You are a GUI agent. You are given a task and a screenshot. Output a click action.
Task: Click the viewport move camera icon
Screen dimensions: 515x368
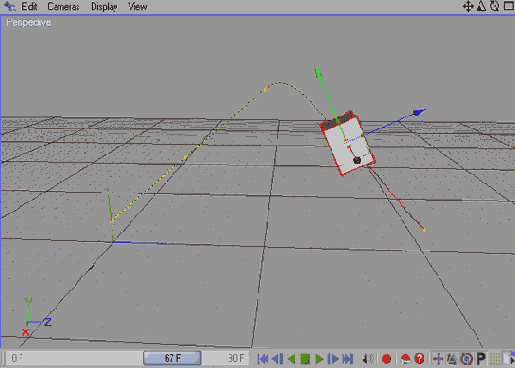pyautogui.click(x=468, y=6)
